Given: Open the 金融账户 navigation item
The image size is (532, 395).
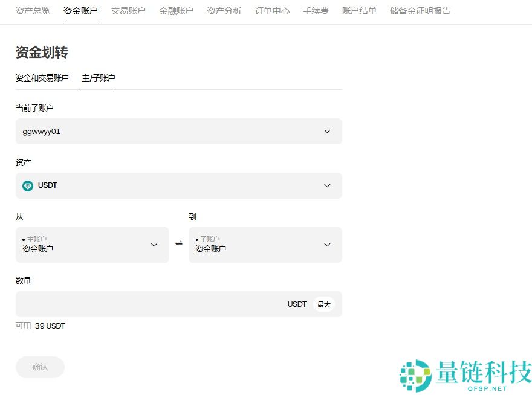Looking at the screenshot, I should (x=176, y=10).
